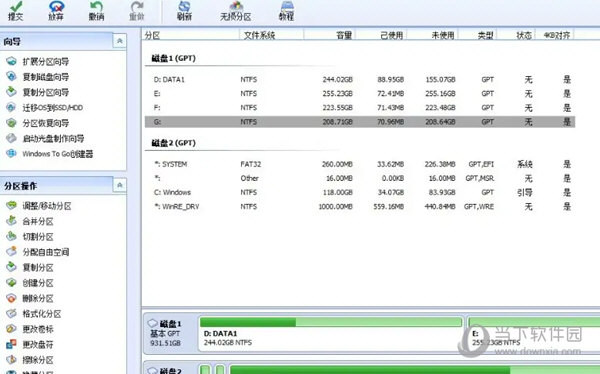Select the *: SYSTEM FAT32 partition row
600x374 pixels.
(x=360, y=164)
